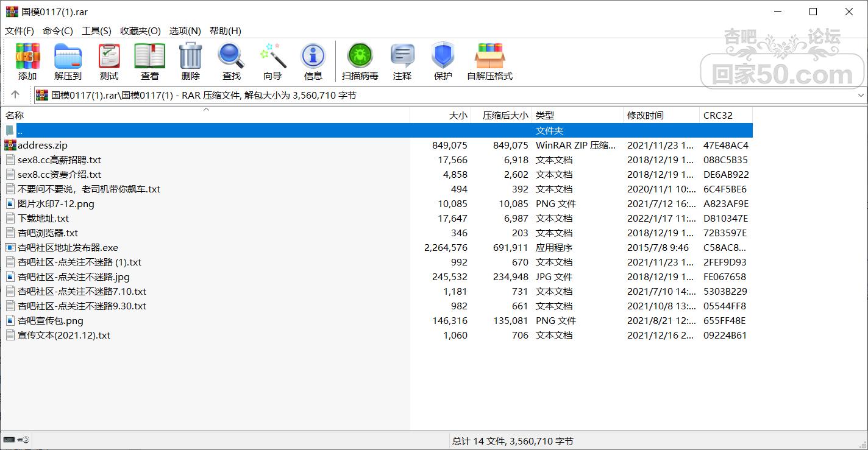
Task: Select file 杏吧社区-点关注不迷路9.30.txt
Action: click(82, 306)
